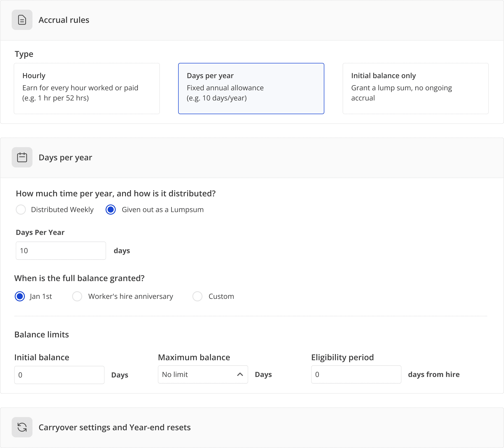This screenshot has width=504, height=448.
Task: Click the Days per year calendar icon
Action: coord(22,157)
